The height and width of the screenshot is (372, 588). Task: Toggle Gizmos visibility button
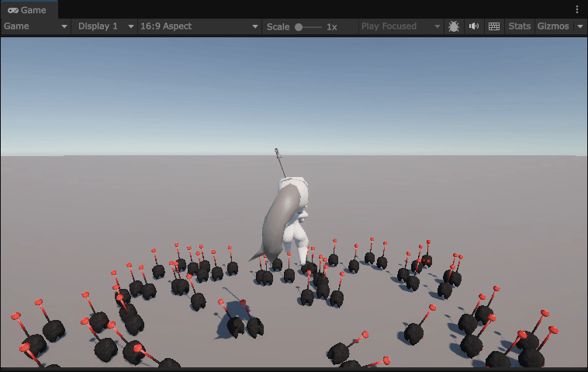[552, 26]
